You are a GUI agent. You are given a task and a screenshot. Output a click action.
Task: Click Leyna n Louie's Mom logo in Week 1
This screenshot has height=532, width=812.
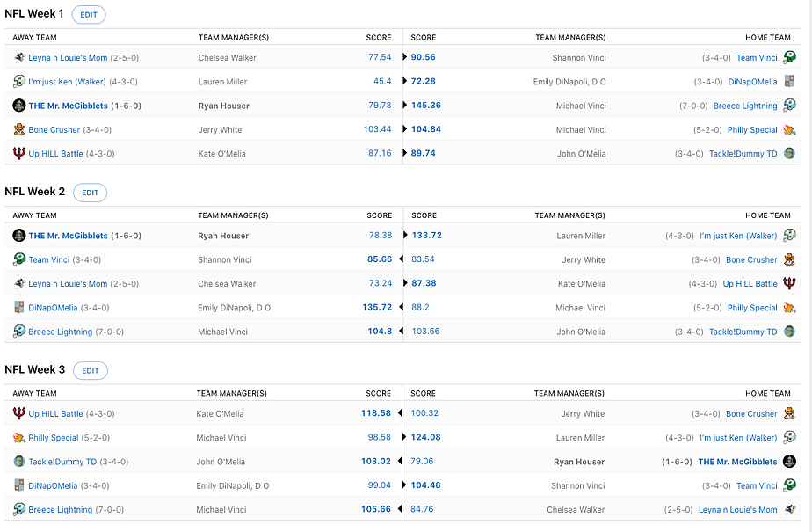(19, 58)
